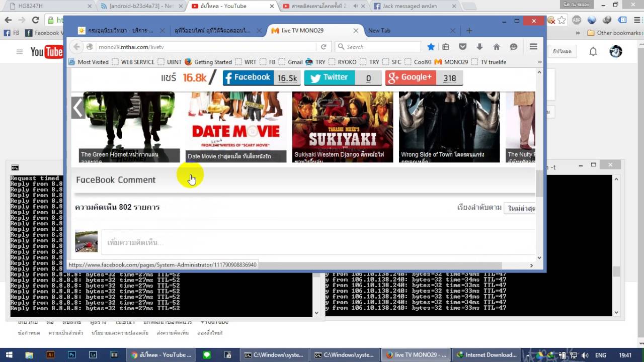
Task: Show previous movies with left carousel arrow
Action: [x=77, y=108]
